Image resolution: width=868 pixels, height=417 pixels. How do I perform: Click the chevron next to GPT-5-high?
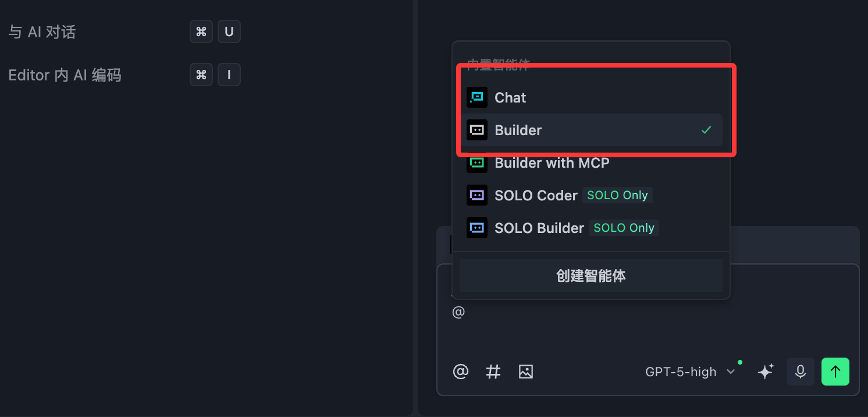pyautogui.click(x=731, y=372)
